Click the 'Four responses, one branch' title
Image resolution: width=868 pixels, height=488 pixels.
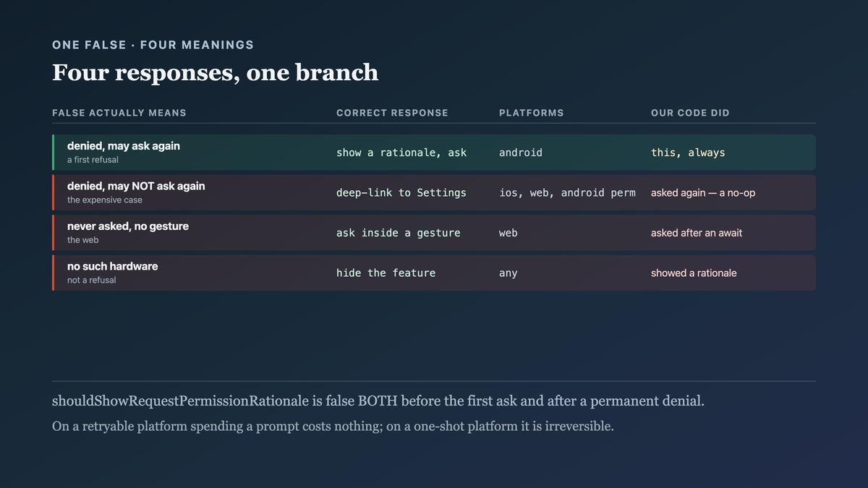[x=215, y=72]
